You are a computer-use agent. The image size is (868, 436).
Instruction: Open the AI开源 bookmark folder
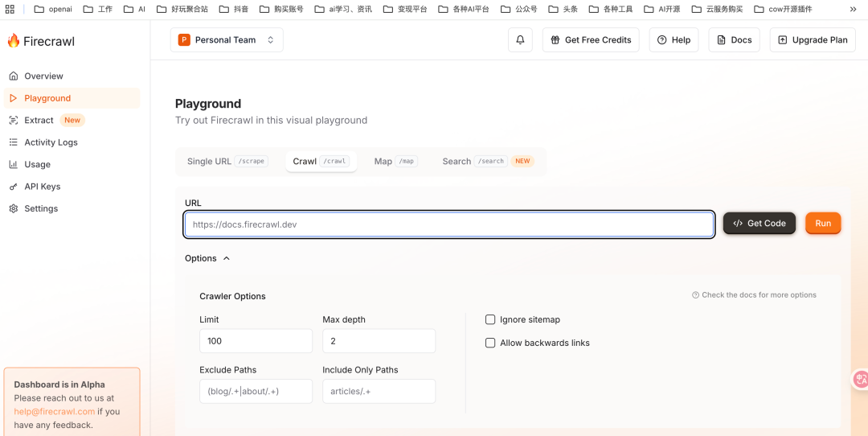[x=662, y=9]
